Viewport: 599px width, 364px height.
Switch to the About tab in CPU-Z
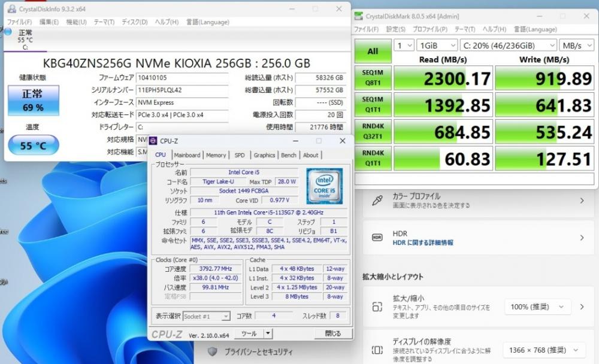click(310, 155)
